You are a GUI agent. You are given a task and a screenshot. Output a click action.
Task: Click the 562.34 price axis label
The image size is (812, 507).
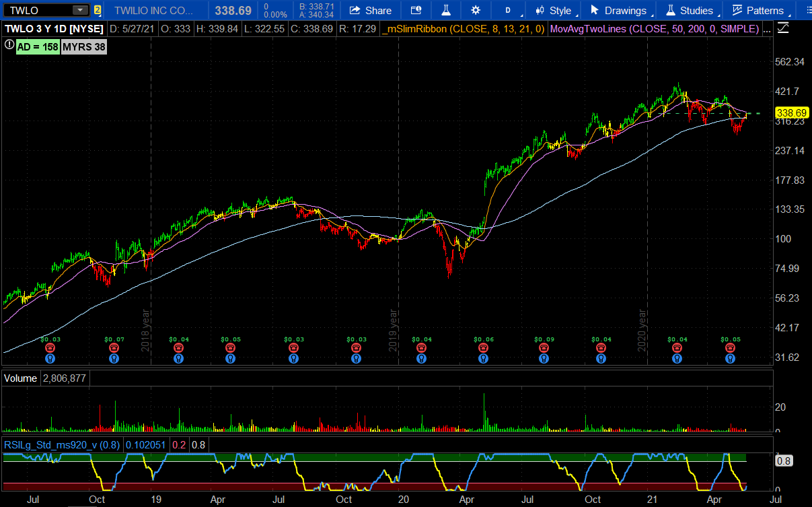[x=790, y=62]
